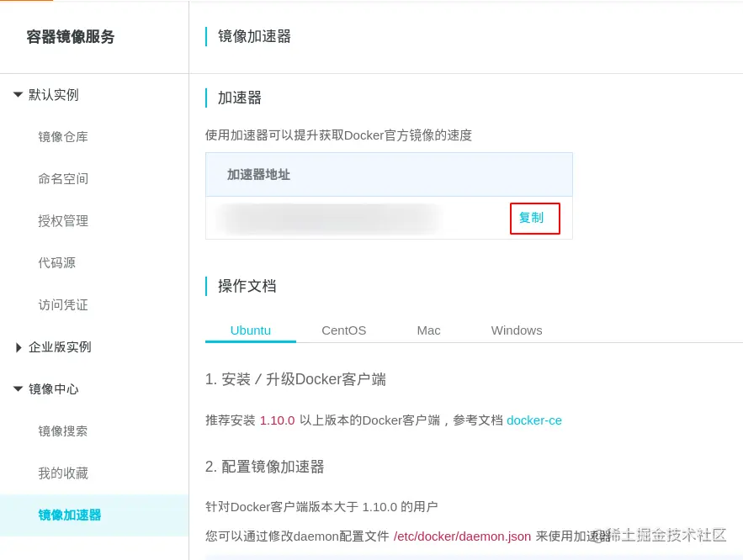Collapse the 默认实例 section triangle
Image resolution: width=743 pixels, height=560 pixels.
[x=18, y=95]
